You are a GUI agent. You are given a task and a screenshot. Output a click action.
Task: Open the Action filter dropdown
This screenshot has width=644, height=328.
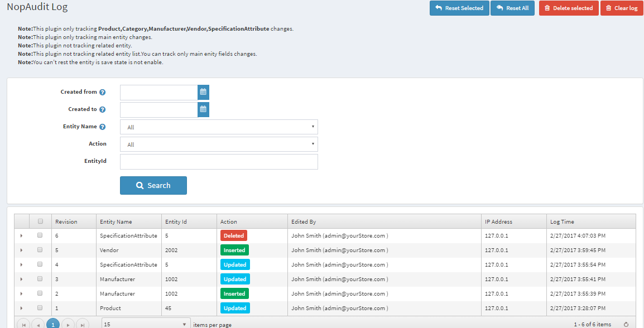tap(219, 144)
